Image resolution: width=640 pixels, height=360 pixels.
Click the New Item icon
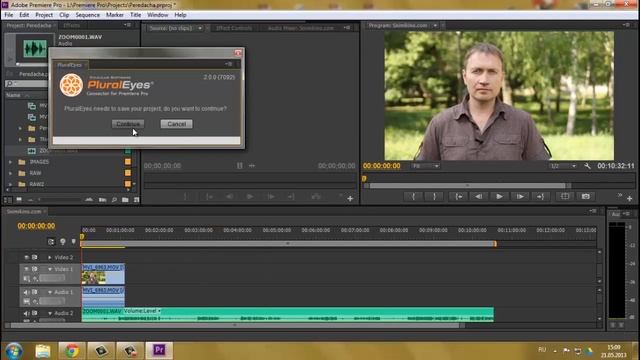click(136, 200)
